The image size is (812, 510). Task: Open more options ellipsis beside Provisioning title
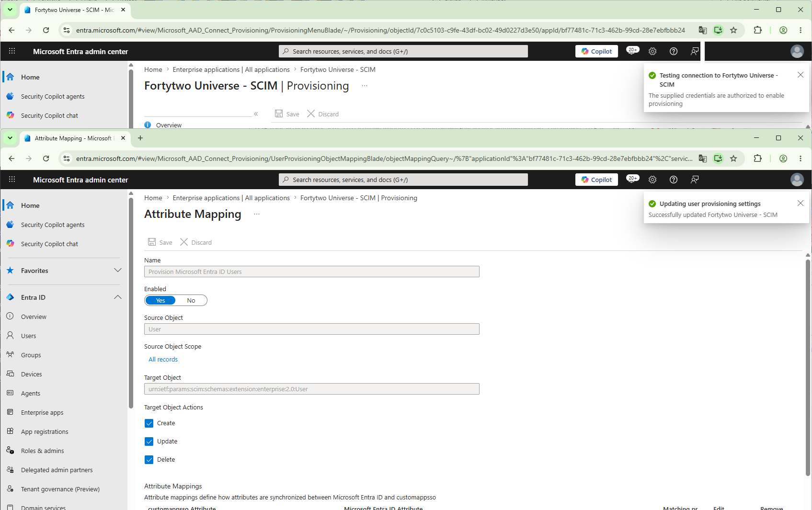[x=365, y=86]
